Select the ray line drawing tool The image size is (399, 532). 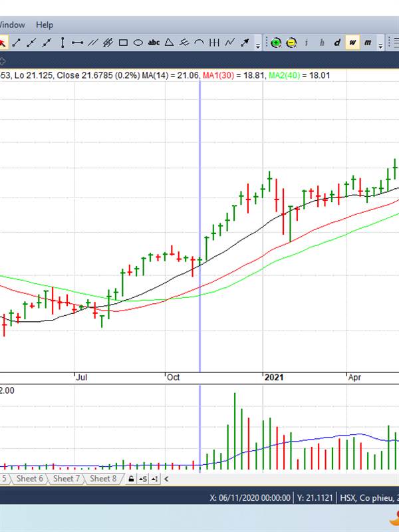click(31, 43)
